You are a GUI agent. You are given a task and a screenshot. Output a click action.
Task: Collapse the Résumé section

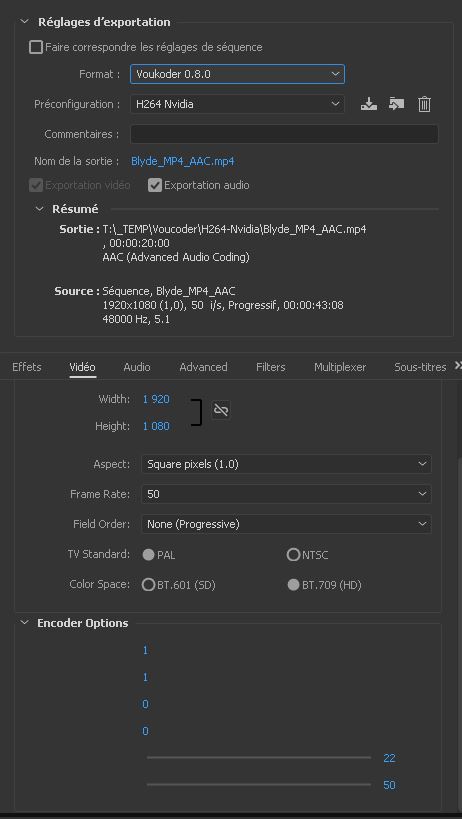coord(39,209)
